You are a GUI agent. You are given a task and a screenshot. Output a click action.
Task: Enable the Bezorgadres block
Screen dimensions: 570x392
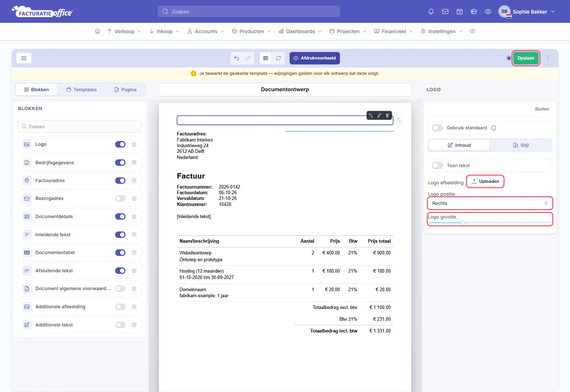(x=120, y=198)
